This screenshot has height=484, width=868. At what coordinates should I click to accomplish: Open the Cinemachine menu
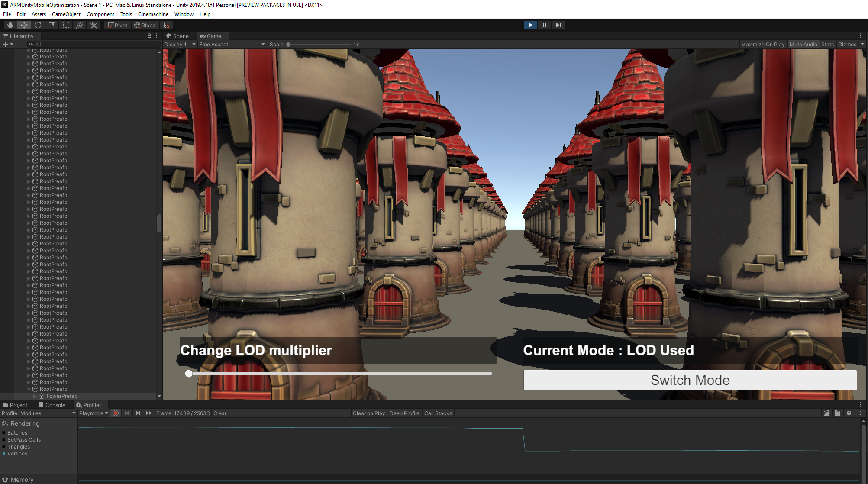coord(153,14)
